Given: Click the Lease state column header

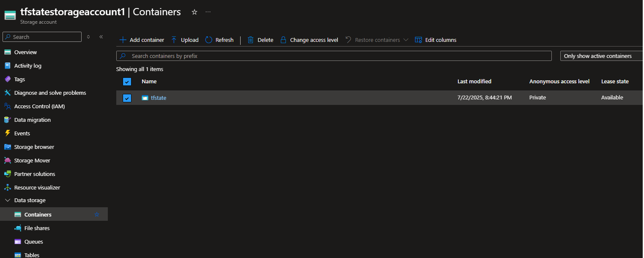Looking at the screenshot, I should (615, 82).
